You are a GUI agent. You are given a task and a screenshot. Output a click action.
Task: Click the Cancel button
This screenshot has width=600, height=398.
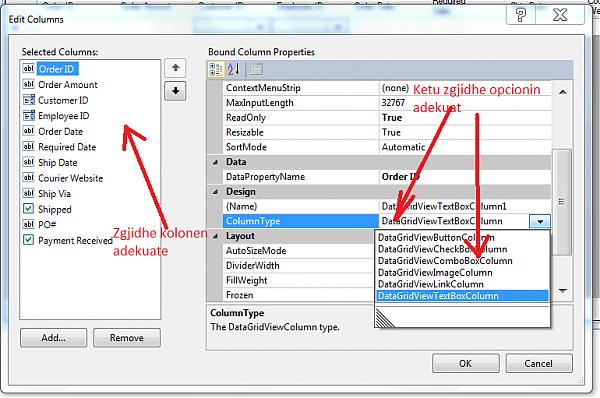point(539,363)
